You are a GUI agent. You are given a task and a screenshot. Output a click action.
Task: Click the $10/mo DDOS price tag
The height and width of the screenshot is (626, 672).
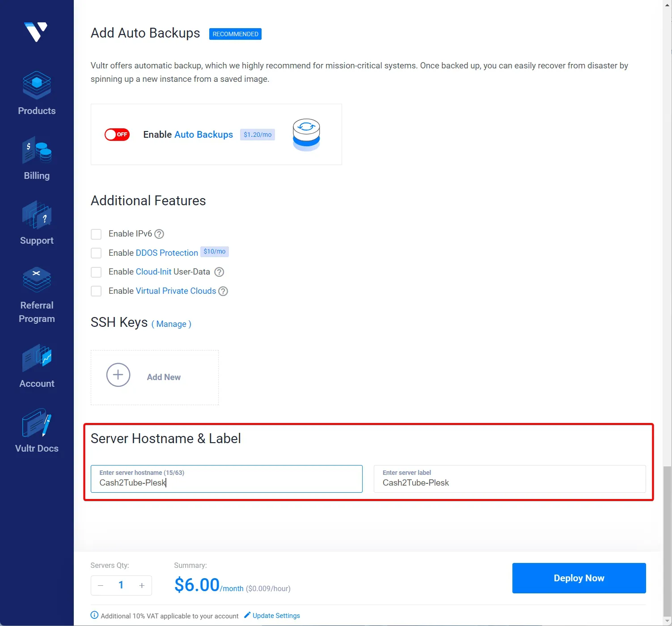(x=215, y=252)
